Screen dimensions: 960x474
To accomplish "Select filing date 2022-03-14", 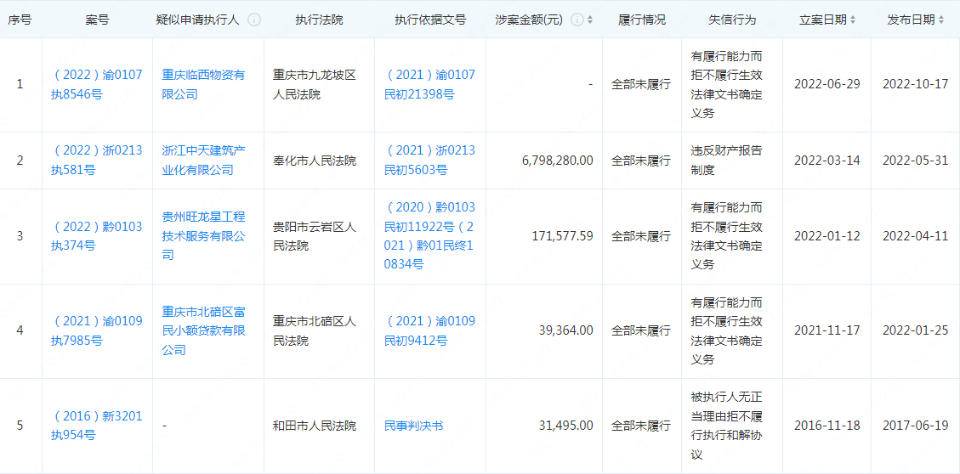I will pyautogui.click(x=827, y=160).
